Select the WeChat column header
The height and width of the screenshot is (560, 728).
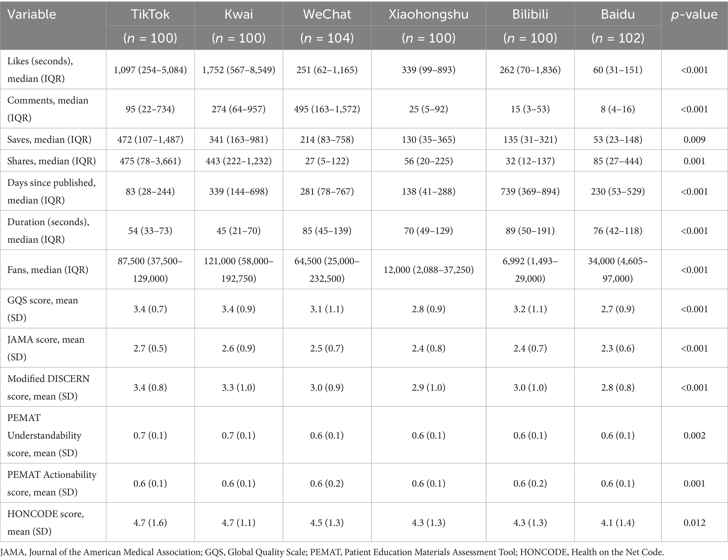[327, 14]
